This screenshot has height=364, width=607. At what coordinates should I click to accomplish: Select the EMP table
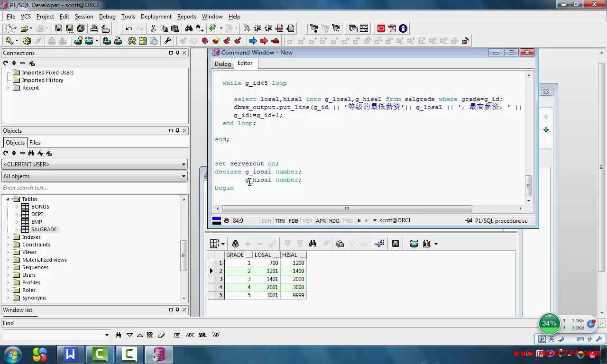click(37, 222)
